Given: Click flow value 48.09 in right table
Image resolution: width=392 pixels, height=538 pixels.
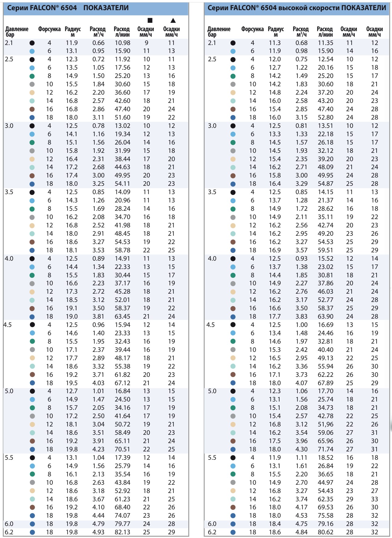Looking at the screenshot, I should click(326, 167).
